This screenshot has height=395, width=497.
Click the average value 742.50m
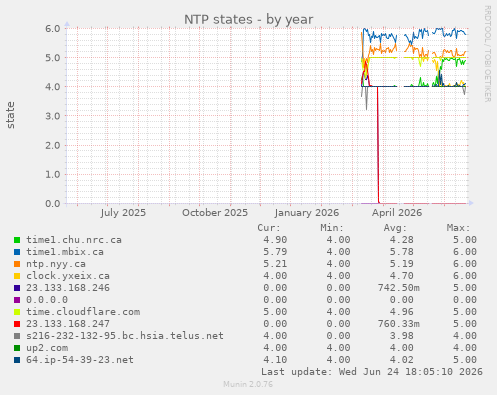click(x=399, y=288)
